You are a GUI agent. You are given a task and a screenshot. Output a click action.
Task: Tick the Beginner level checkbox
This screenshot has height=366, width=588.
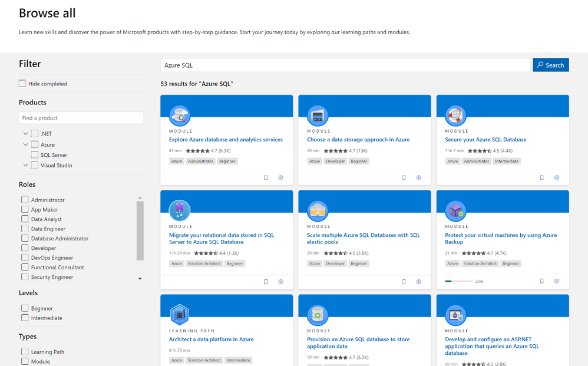[x=25, y=308]
